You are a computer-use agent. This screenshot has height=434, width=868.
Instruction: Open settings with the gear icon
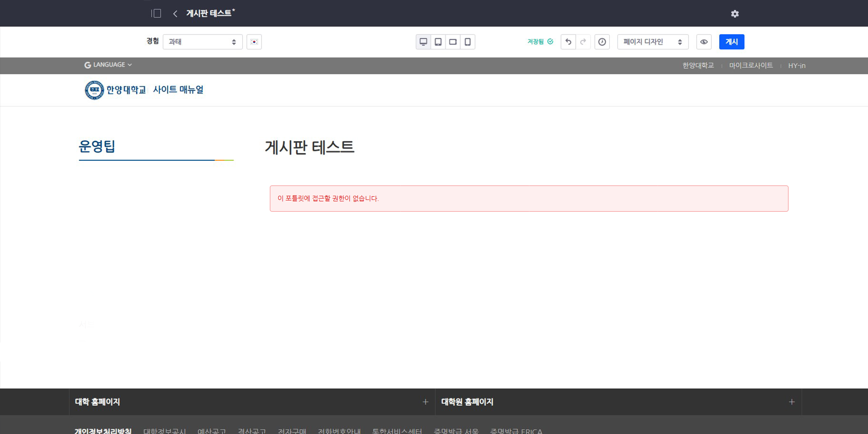pyautogui.click(x=735, y=14)
